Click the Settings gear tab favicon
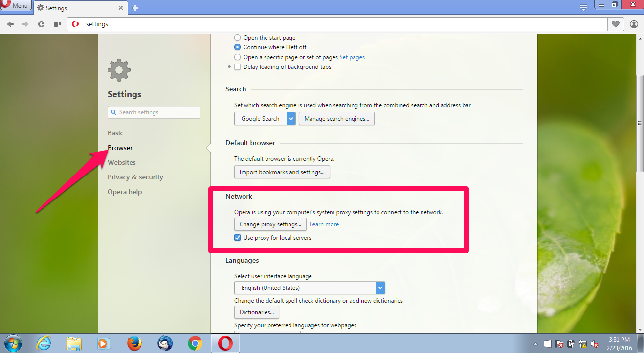The width and height of the screenshot is (644, 353). tap(40, 8)
